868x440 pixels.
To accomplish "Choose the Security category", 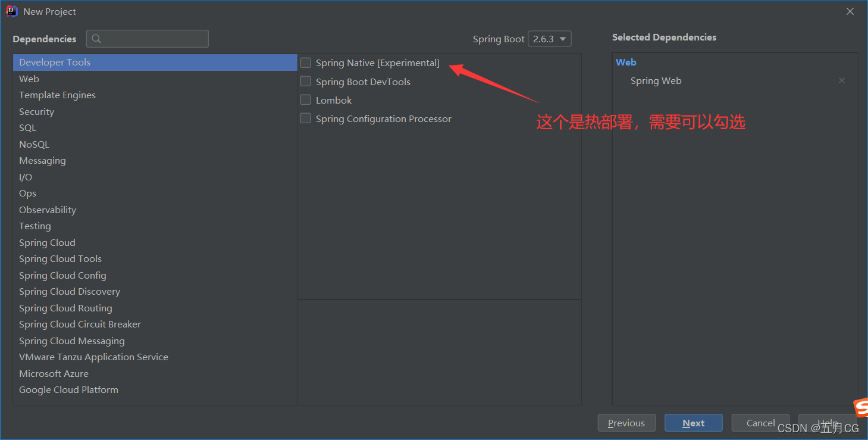I will coord(155,111).
